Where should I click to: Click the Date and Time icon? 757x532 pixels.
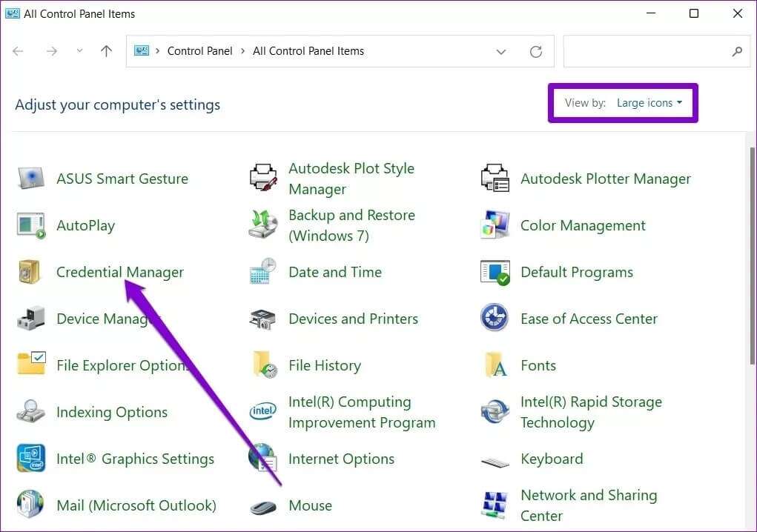pyautogui.click(x=263, y=271)
